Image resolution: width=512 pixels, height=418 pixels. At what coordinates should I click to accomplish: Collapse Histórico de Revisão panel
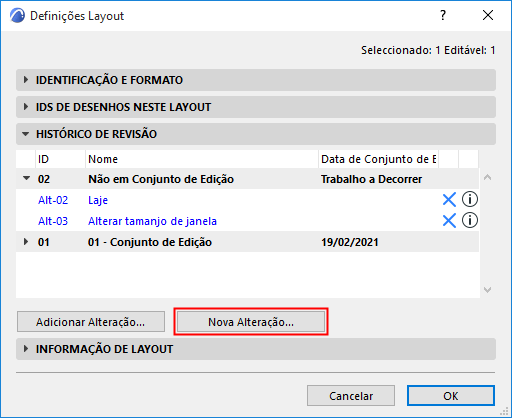coord(256,134)
